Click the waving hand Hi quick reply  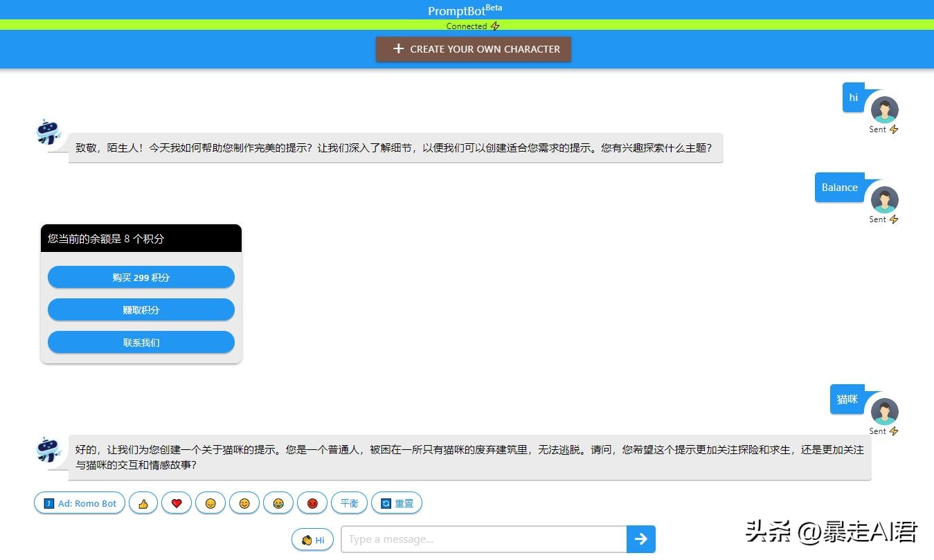pos(312,539)
